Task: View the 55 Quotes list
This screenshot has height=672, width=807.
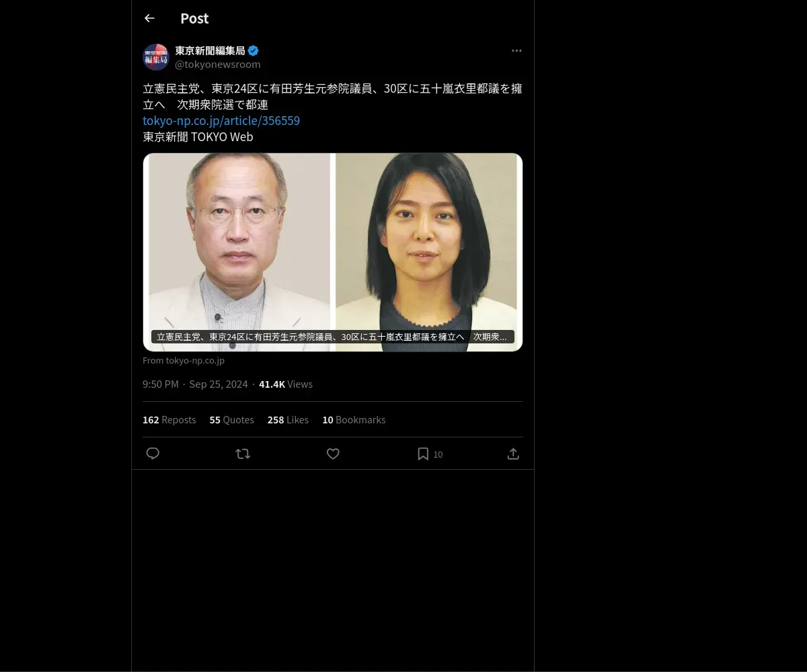Action: [232, 420]
